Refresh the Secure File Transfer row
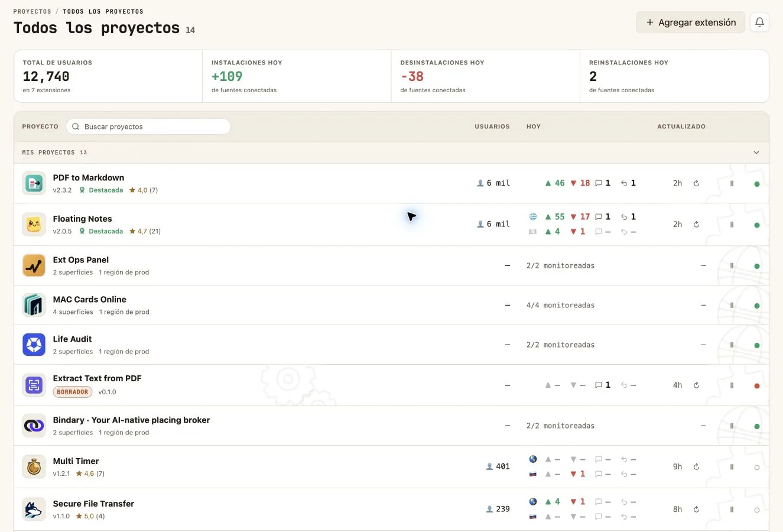Viewport: 783px width, 532px height. pyautogui.click(x=696, y=510)
